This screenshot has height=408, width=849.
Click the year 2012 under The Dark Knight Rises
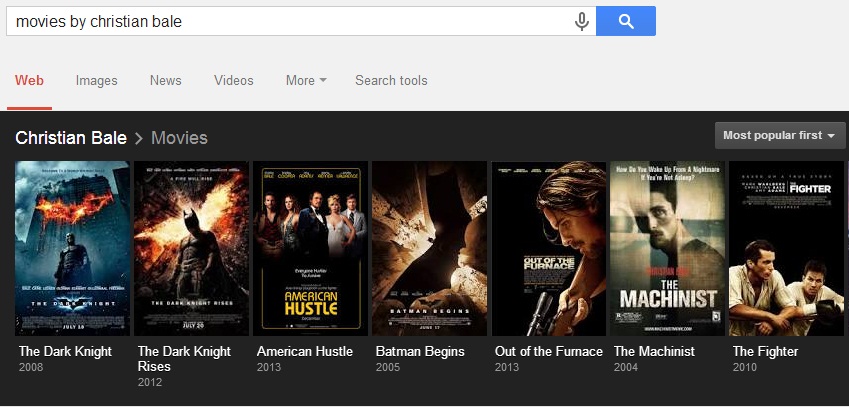[150, 383]
